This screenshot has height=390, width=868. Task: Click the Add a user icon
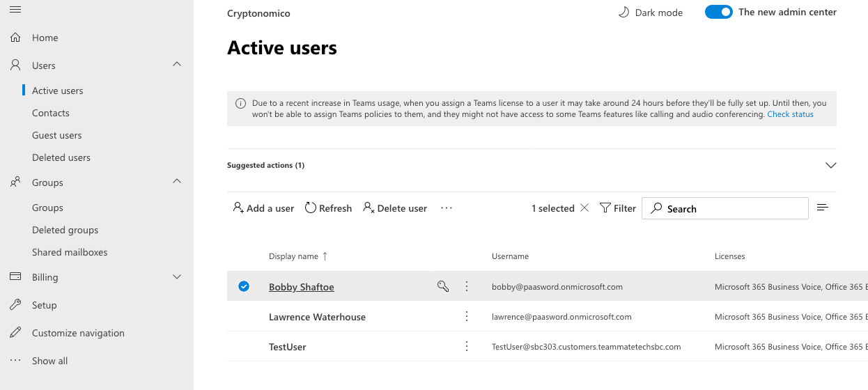pyautogui.click(x=238, y=208)
